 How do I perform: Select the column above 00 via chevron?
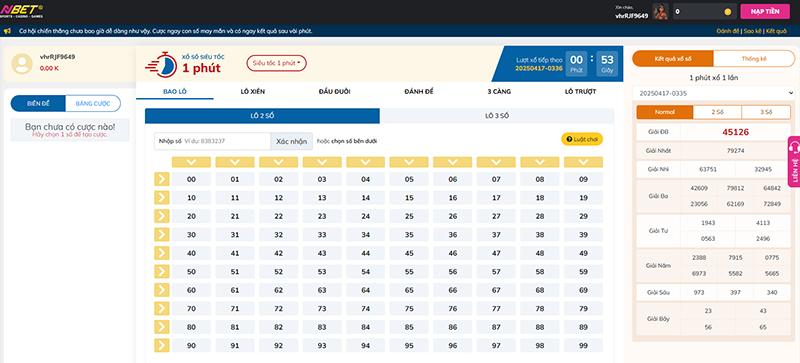(x=191, y=162)
